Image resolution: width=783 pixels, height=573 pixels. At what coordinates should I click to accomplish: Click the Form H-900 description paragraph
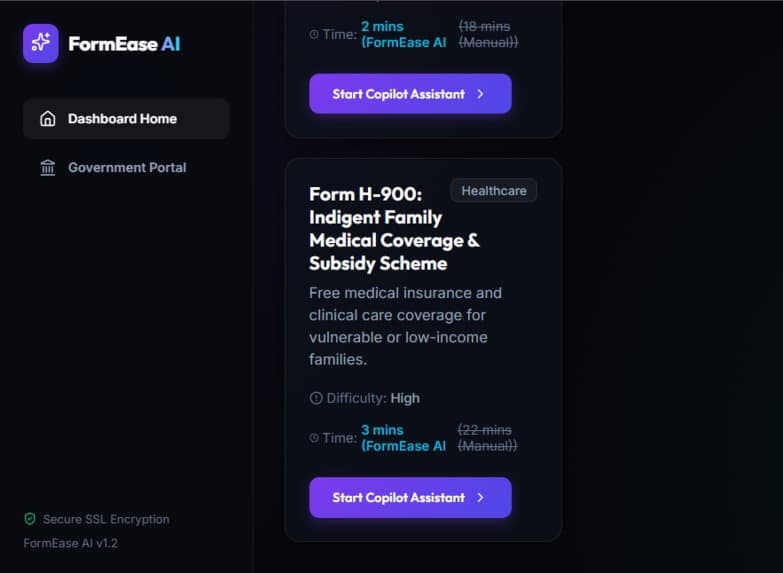(405, 326)
